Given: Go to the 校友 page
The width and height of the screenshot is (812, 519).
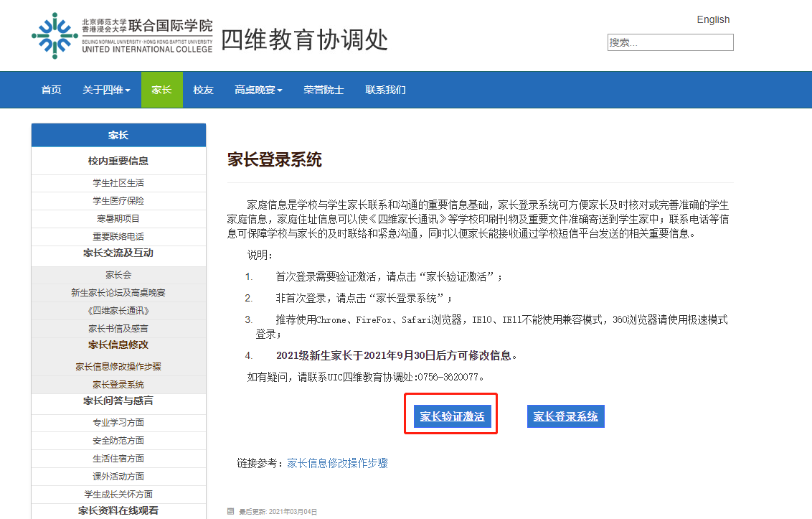Looking at the screenshot, I should [203, 90].
